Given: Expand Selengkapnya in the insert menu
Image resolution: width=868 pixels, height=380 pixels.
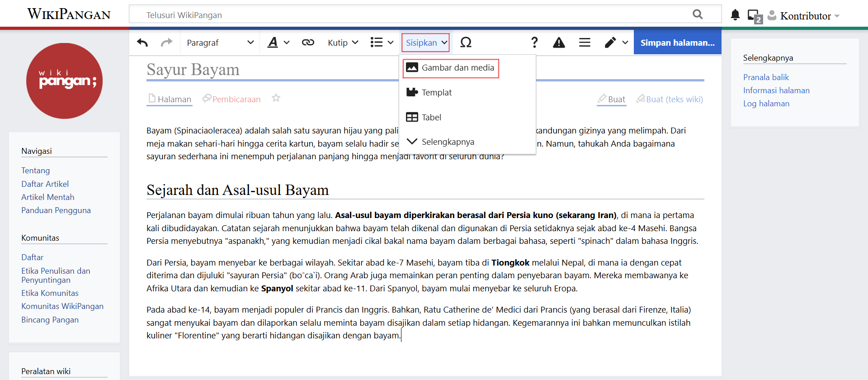Looking at the screenshot, I should coord(448,142).
